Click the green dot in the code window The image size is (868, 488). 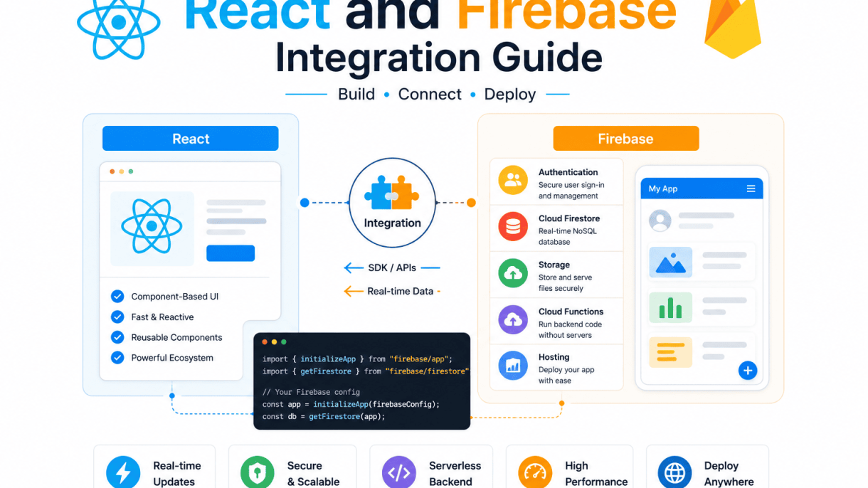pos(283,342)
